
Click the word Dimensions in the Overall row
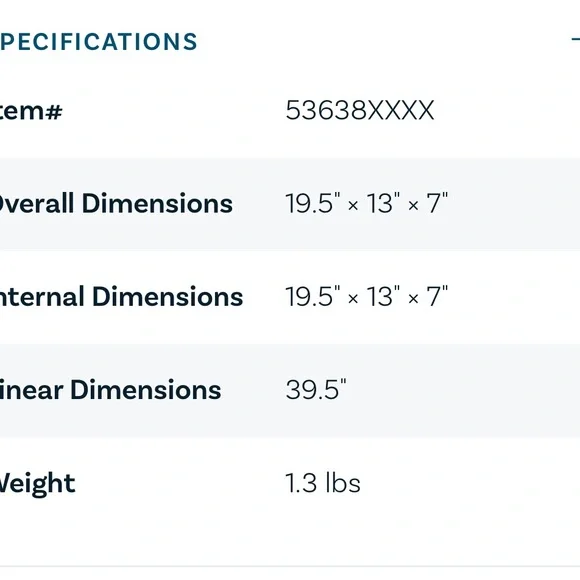pos(157,203)
